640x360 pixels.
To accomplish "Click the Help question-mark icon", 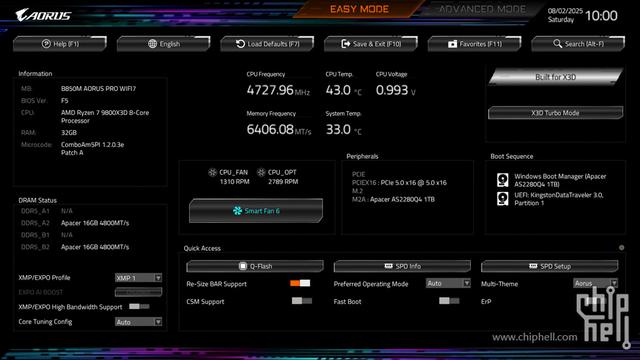I will point(46,44).
